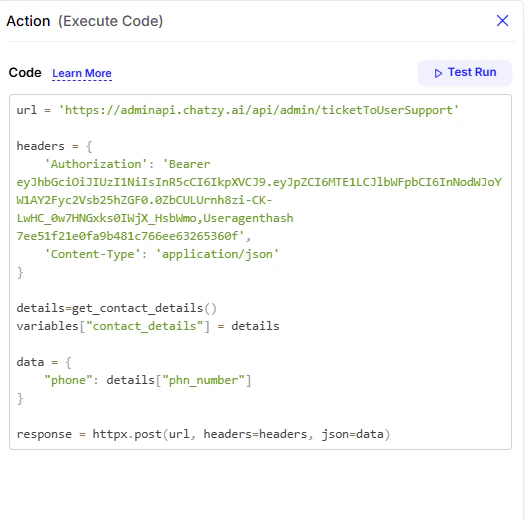525x520 pixels.
Task: Click the line containing Useragenthash
Action: click(155, 218)
